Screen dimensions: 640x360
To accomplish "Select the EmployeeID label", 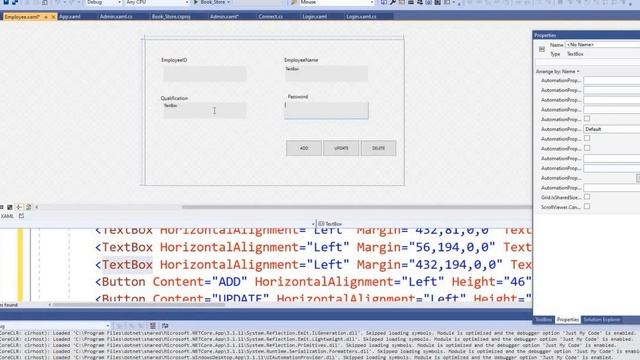I will pos(174,60).
